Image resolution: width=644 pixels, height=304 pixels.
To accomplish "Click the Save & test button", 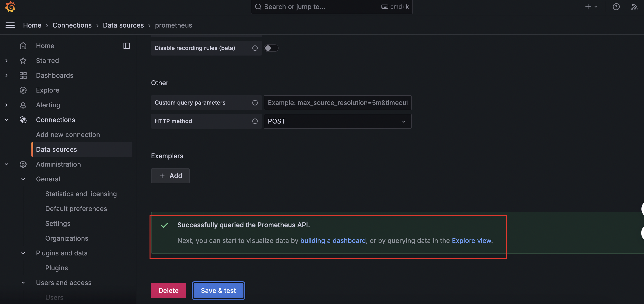I will click(218, 291).
